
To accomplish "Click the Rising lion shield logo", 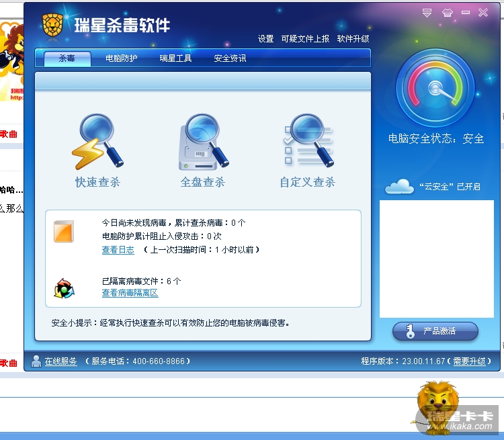I will 52,25.
